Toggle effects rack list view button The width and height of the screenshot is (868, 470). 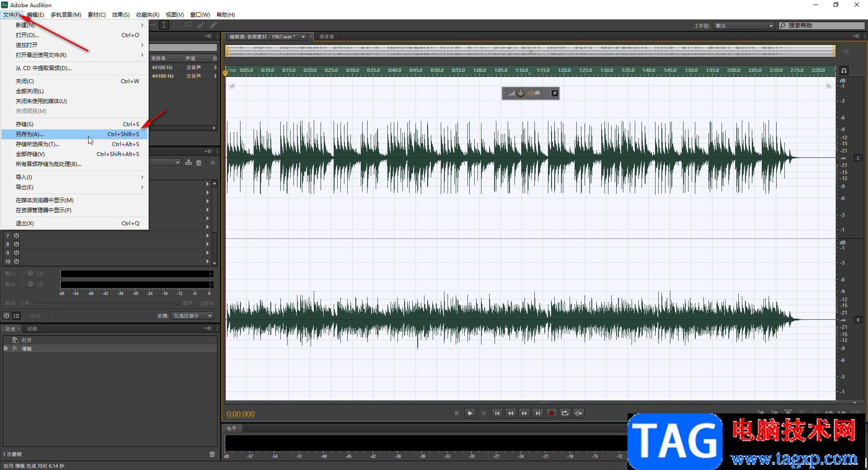tap(16, 316)
